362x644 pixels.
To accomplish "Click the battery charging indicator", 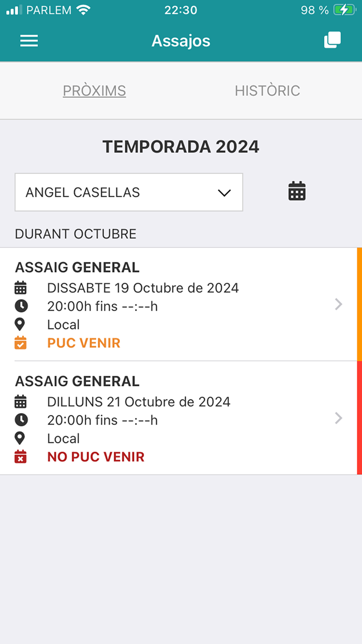I will click(x=343, y=9).
